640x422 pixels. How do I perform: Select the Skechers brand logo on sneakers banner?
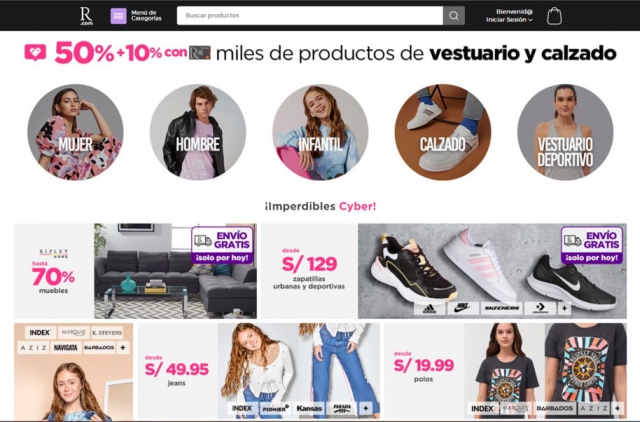tap(501, 308)
